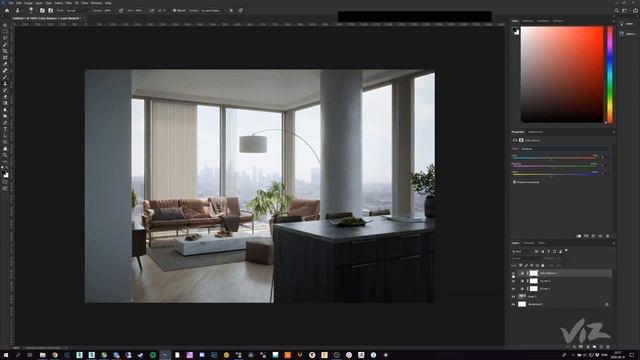This screenshot has width=640, height=360.
Task: Select the Horizontal Type tool
Action: 5,129
